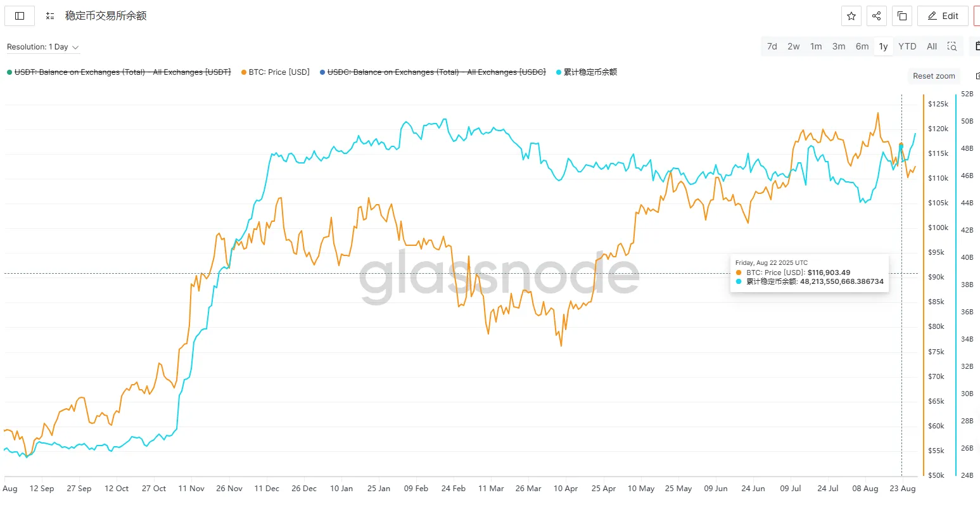
Task: Toggle the sidebar panel icon
Action: click(x=20, y=16)
